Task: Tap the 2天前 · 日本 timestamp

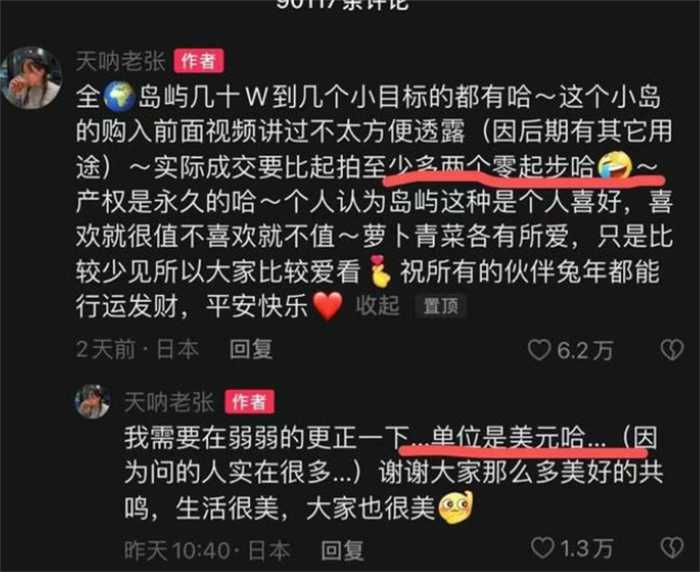Action: (138, 350)
